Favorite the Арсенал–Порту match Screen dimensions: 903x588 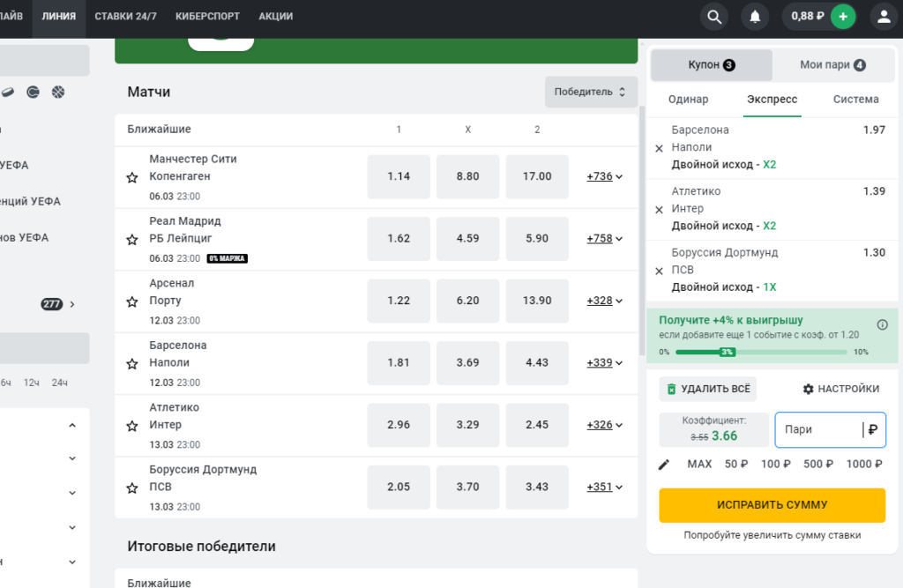click(x=132, y=301)
